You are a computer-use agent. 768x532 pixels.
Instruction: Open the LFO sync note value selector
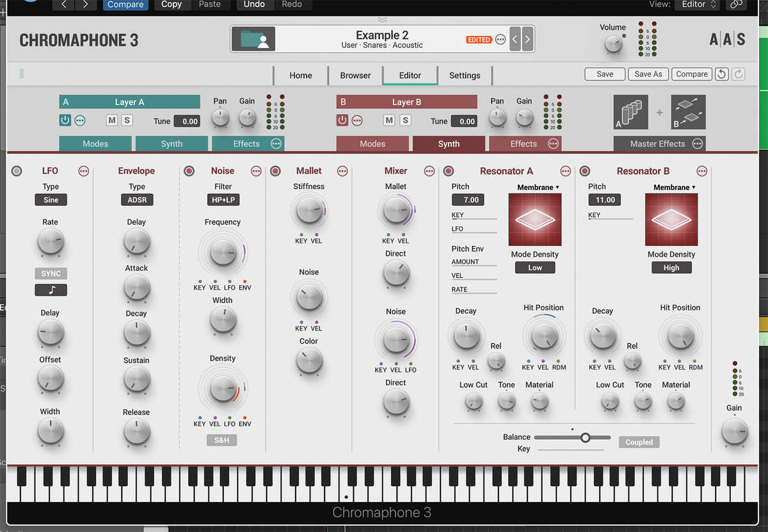51,289
